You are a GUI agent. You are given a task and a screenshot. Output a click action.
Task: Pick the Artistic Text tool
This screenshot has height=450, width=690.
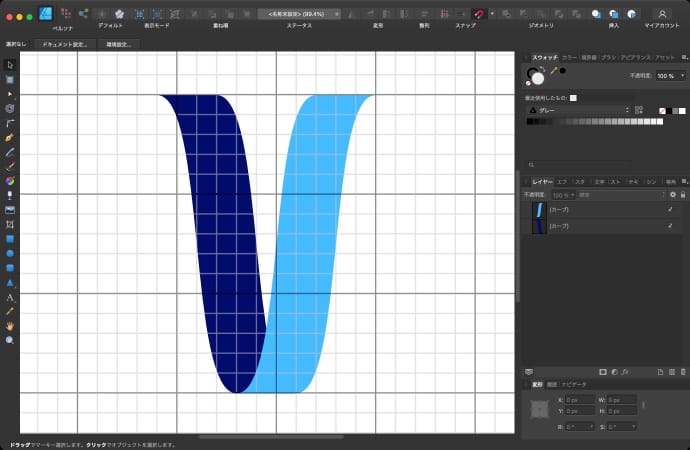pos(10,297)
